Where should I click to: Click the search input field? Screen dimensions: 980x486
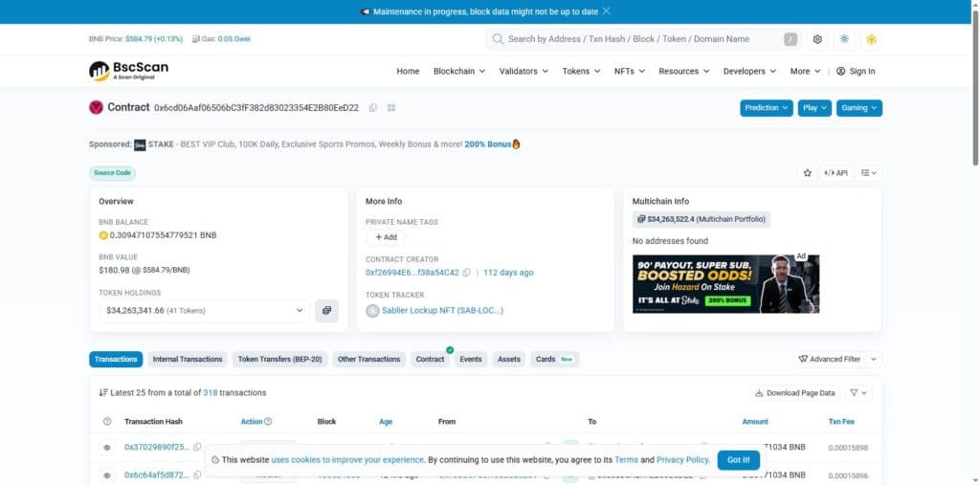coord(644,38)
